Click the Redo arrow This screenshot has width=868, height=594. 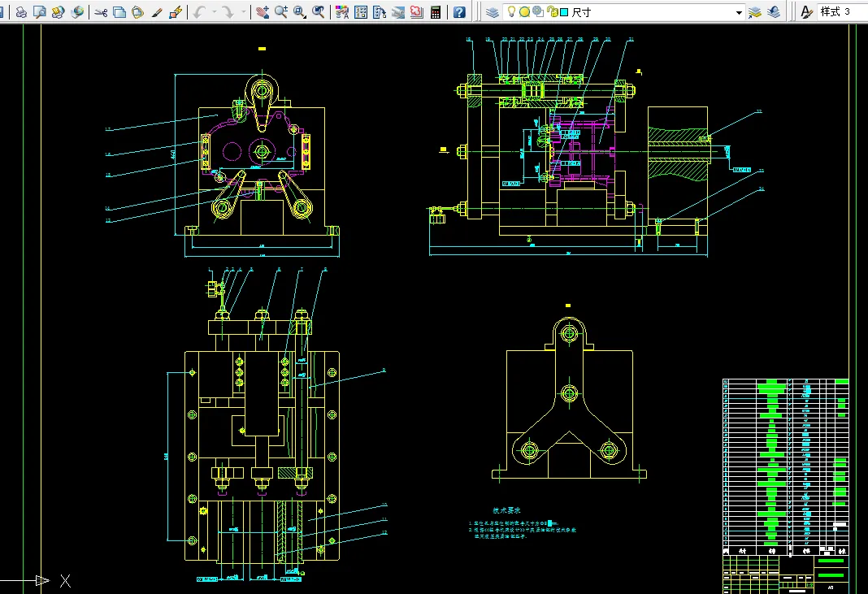point(228,11)
